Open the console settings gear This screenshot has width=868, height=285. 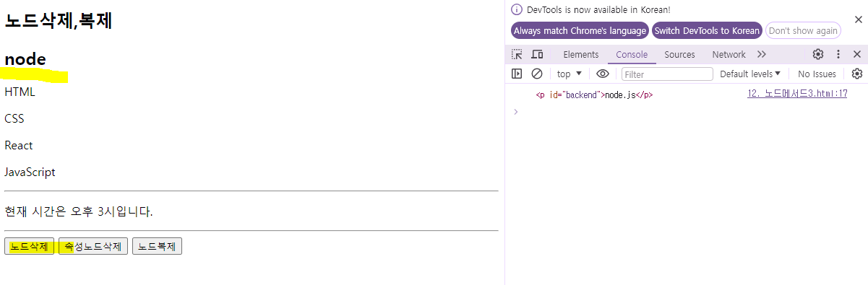(857, 74)
